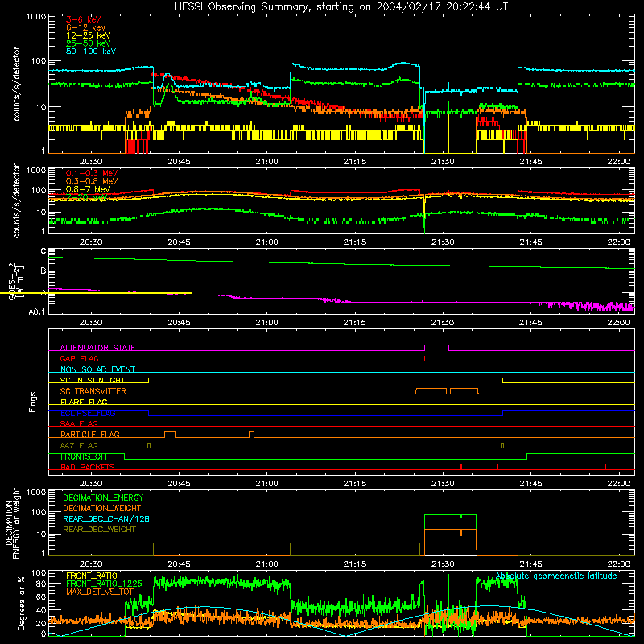This screenshot has width=644, height=644.
Task: Click the DECIMATION_ENERGY legend label
Action: tap(103, 497)
